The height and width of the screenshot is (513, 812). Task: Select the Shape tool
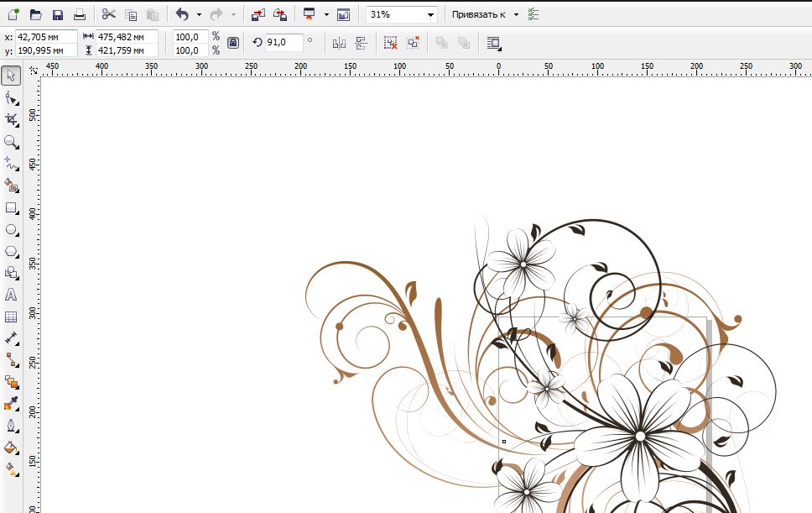click(11, 98)
